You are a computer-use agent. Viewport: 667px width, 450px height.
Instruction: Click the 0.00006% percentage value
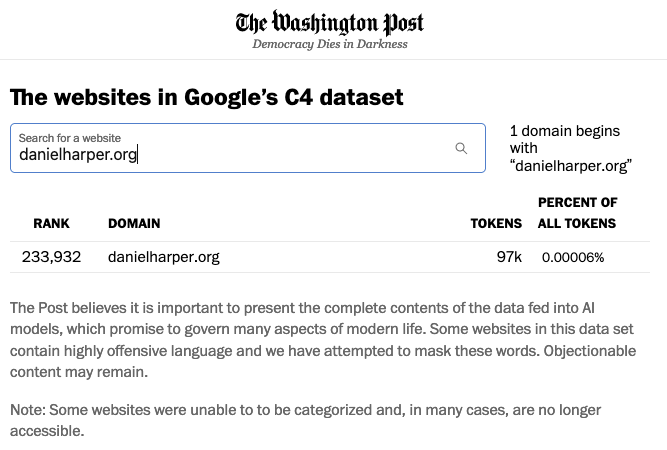click(573, 258)
